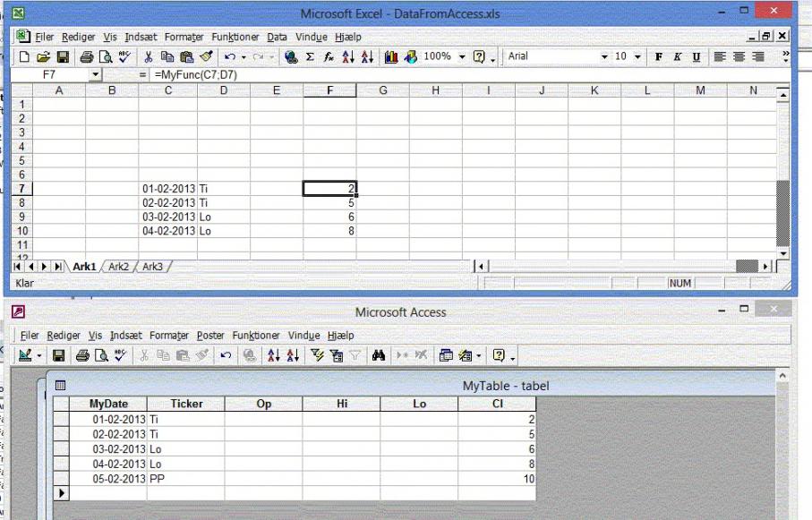Image resolution: width=812 pixels, height=520 pixels.
Task: Open the Access Poster menu
Action: point(210,335)
